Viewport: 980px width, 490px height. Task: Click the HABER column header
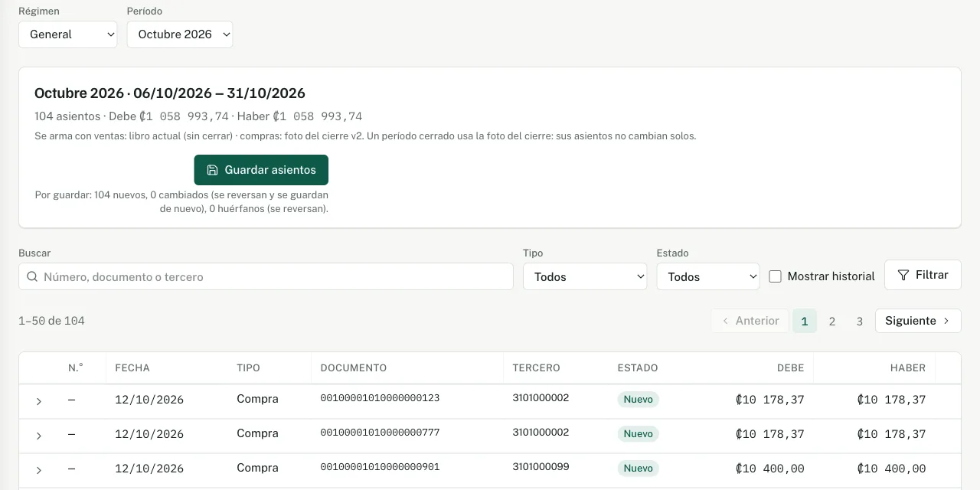click(908, 368)
